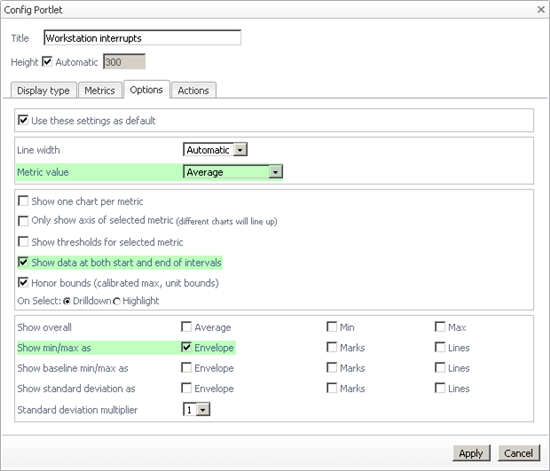Check Only show axis of selected metric
The width and height of the screenshot is (550, 471).
(x=23, y=221)
